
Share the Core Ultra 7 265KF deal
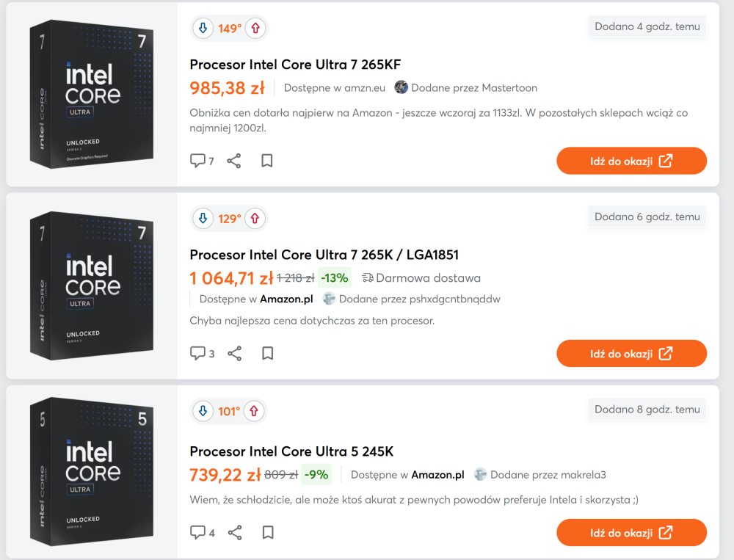click(x=234, y=161)
